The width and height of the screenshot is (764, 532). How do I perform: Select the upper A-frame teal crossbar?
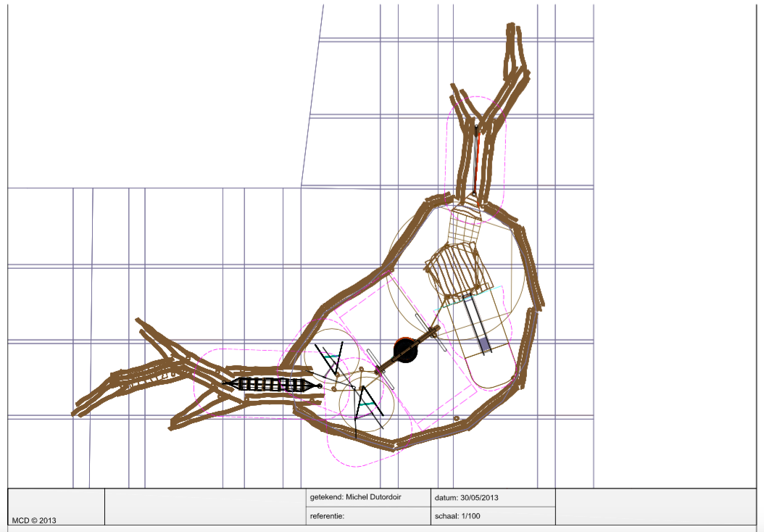[331, 357]
